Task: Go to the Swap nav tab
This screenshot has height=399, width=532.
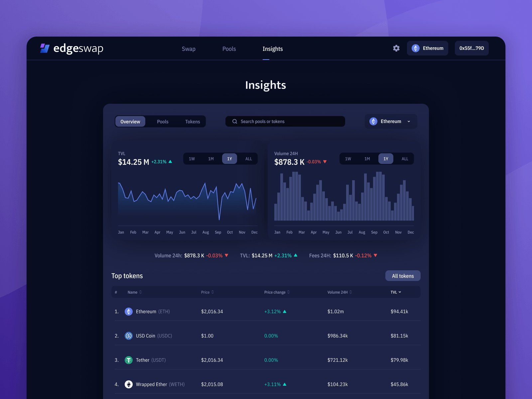Action: (x=189, y=49)
